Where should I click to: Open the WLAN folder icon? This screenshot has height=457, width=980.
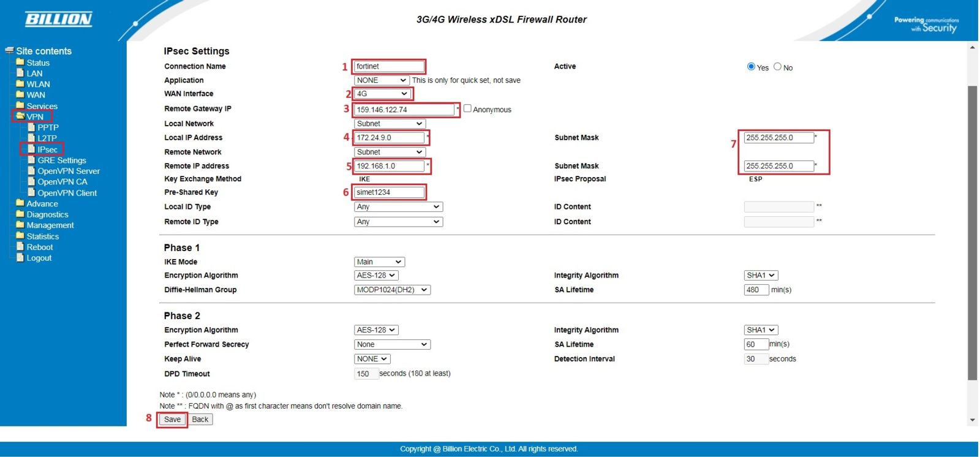(x=20, y=84)
